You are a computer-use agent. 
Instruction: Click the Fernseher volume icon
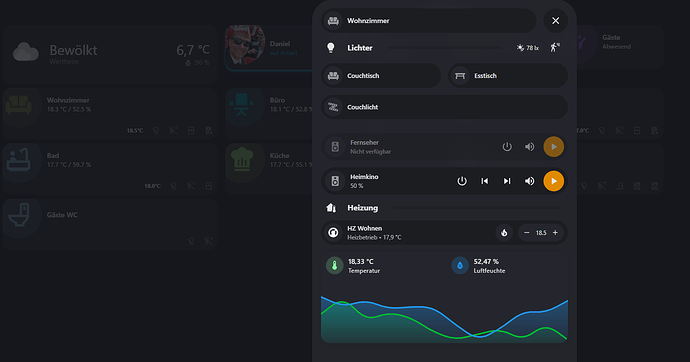click(529, 146)
